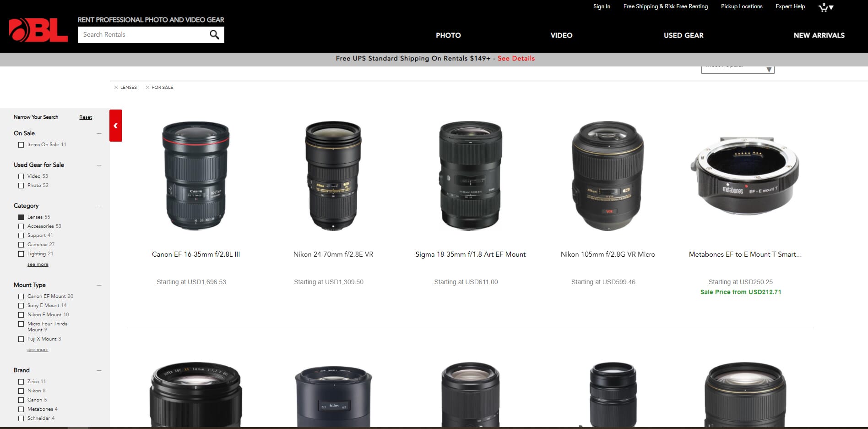Screen dimensions: 868x429
Task: Check the Cameras category checkbox
Action: 21,245
